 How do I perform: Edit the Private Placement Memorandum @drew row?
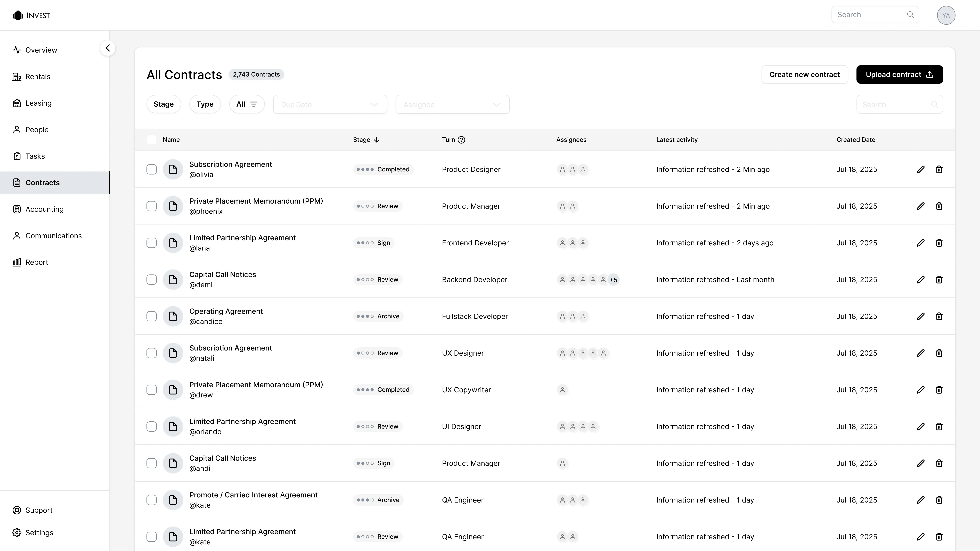tap(920, 390)
